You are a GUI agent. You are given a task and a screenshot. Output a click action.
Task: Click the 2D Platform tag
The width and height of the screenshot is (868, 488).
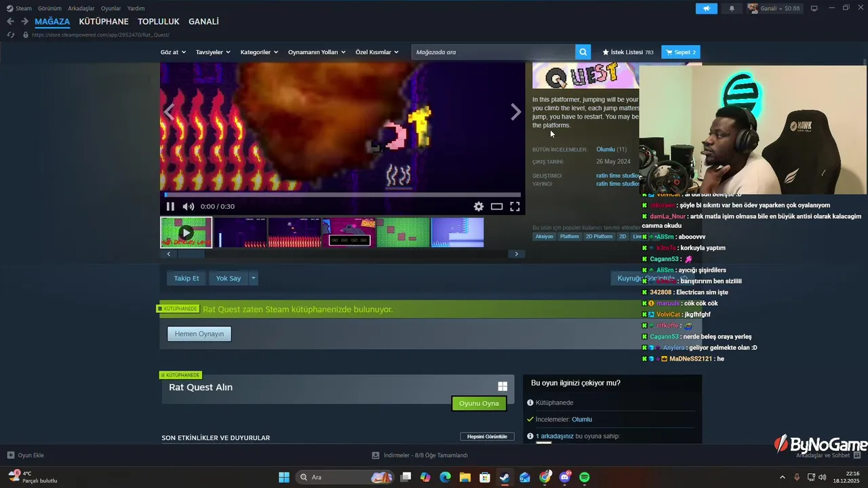coord(599,237)
